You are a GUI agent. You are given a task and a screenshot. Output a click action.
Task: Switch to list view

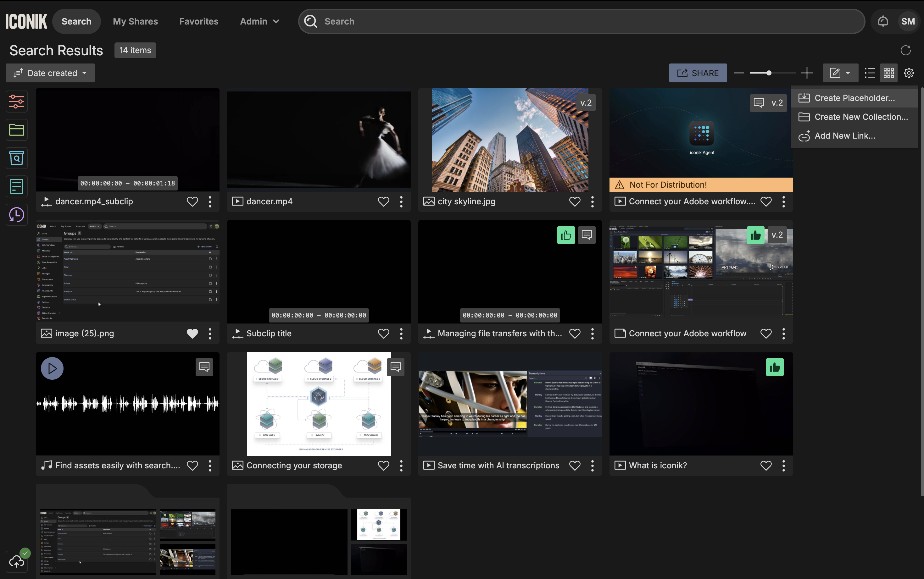tap(870, 73)
